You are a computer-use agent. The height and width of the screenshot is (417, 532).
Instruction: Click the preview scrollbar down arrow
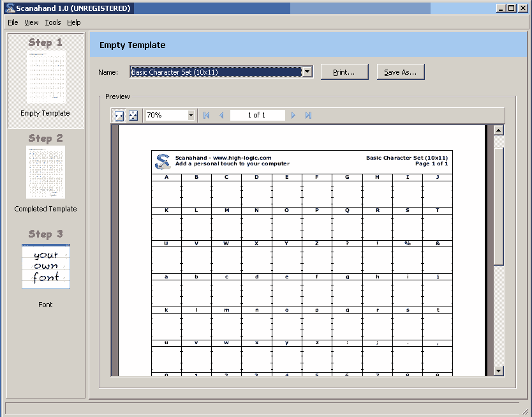click(x=498, y=371)
